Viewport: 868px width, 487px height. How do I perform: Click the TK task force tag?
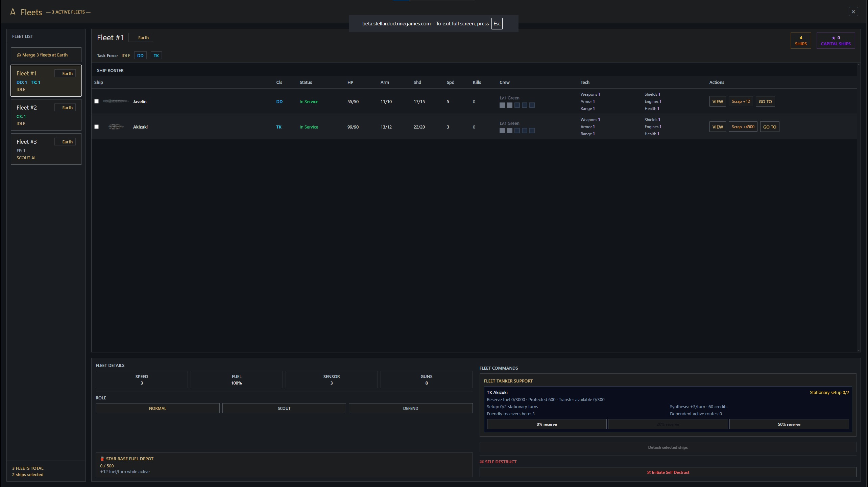tap(156, 55)
